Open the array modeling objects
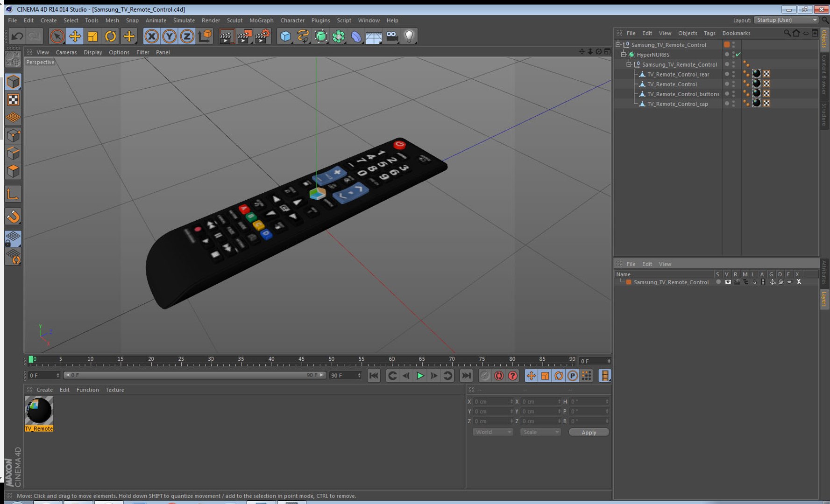The width and height of the screenshot is (830, 504). tap(339, 36)
